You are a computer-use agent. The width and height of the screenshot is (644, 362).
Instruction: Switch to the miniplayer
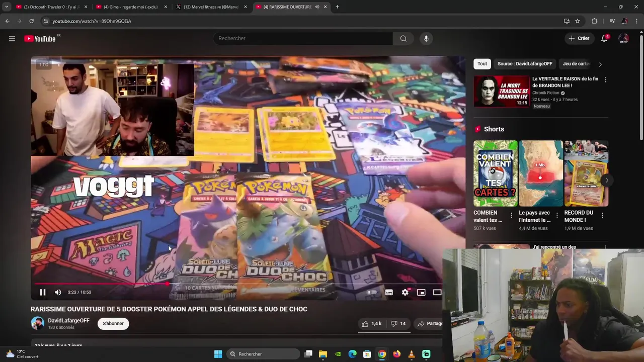click(421, 292)
